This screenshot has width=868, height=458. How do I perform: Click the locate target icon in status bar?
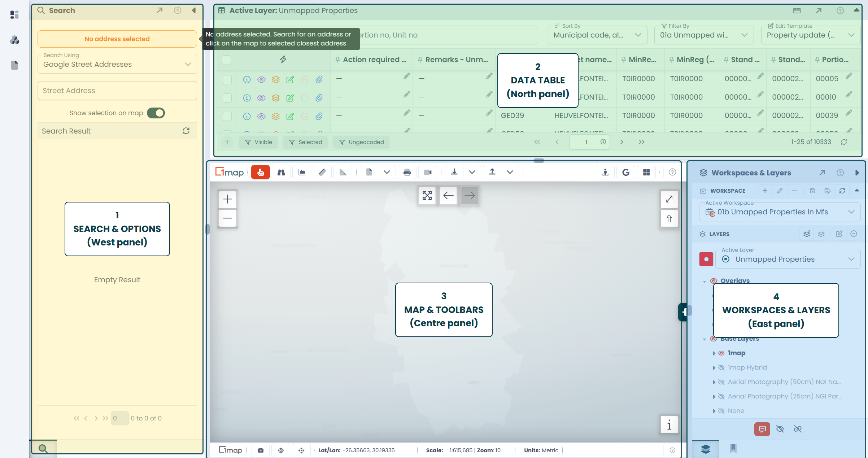pyautogui.click(x=281, y=450)
